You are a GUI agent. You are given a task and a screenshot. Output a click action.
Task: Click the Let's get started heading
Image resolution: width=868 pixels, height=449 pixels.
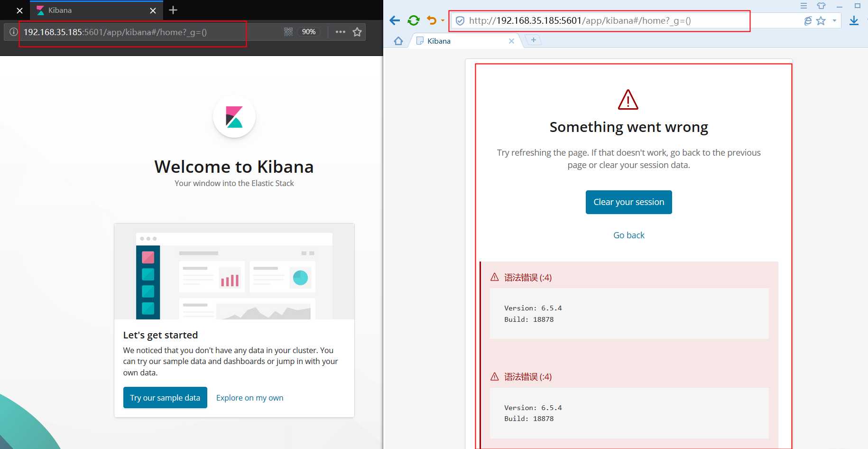coord(160,335)
